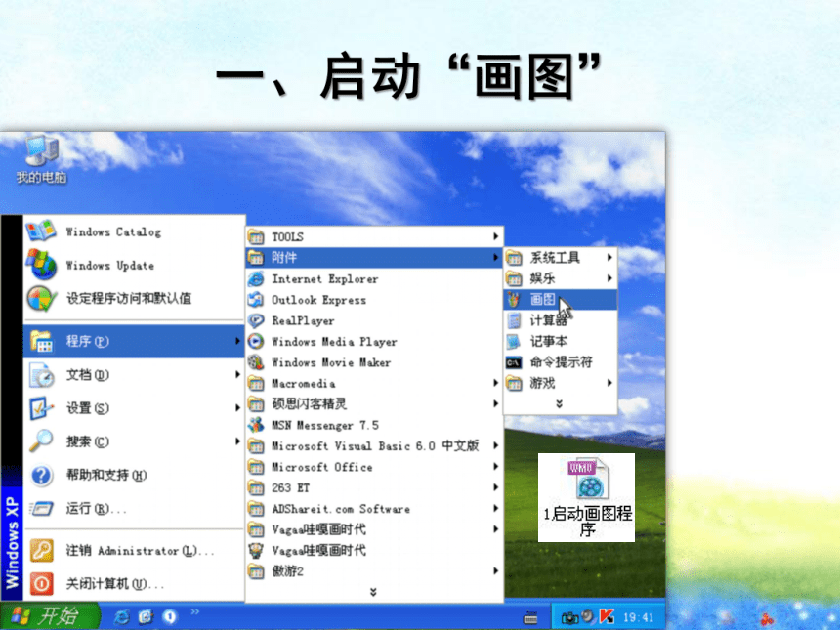Expand the quick launch overflow chevron
The image size is (840, 630).
click(194, 611)
